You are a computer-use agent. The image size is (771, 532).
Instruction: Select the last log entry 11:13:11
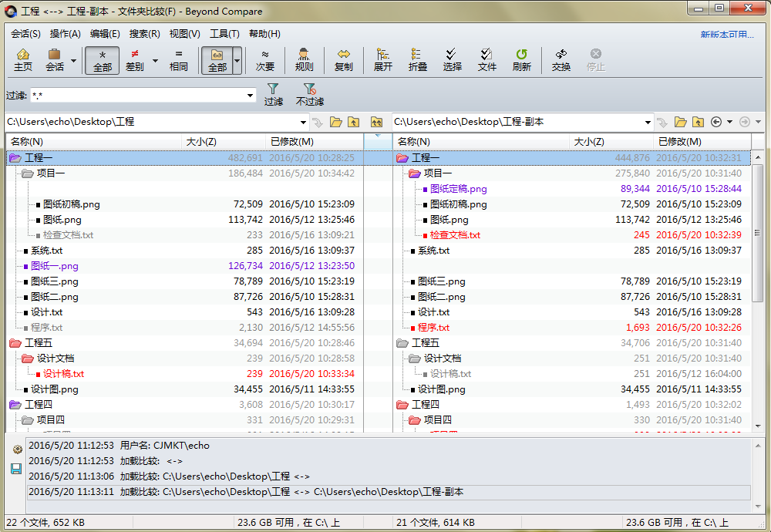(x=389, y=492)
